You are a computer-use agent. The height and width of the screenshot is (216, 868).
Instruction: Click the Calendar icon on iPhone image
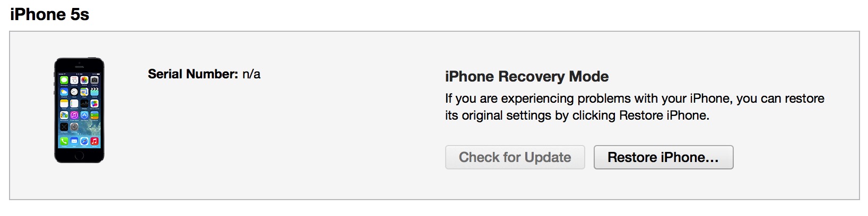tap(74, 80)
